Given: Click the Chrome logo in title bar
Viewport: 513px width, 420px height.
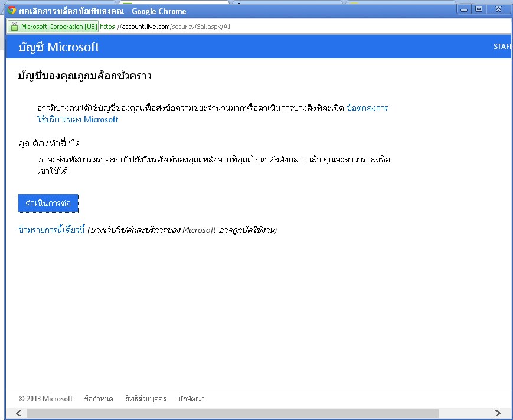Looking at the screenshot, I should click(12, 11).
